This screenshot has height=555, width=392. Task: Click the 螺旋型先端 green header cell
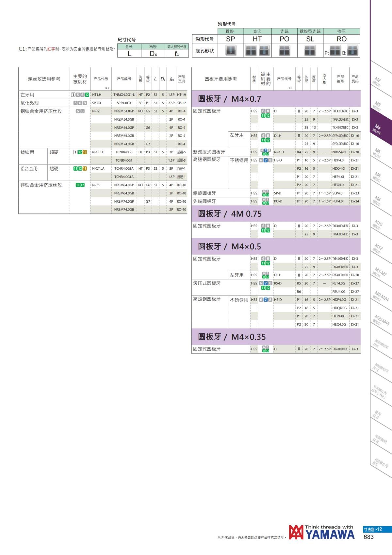pyautogui.click(x=310, y=31)
